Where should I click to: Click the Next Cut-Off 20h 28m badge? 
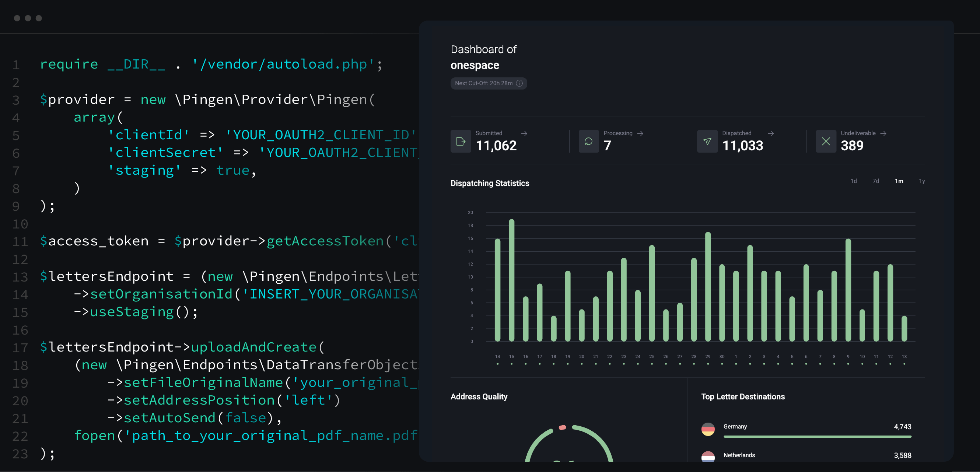489,83
